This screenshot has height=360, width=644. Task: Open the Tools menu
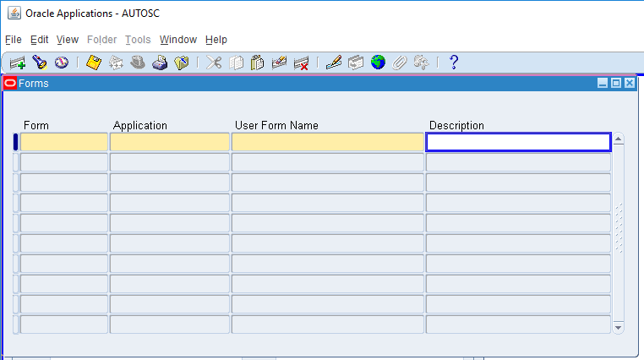(138, 40)
